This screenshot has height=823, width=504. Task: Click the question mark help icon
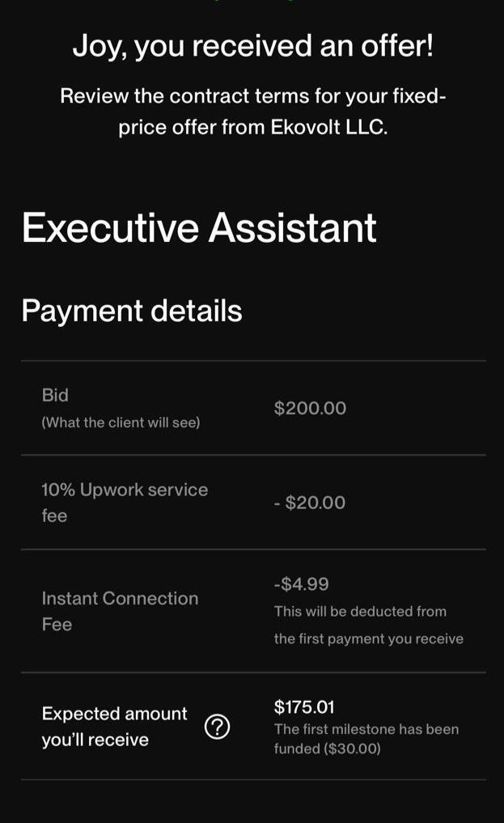217,727
